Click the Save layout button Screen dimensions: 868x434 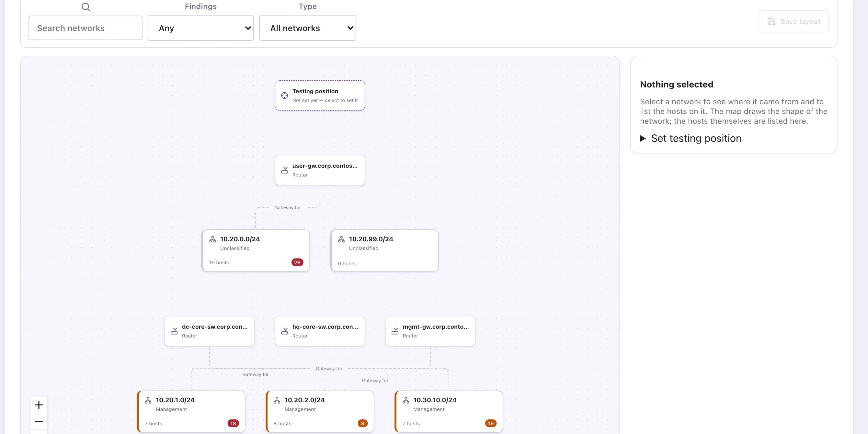point(794,22)
